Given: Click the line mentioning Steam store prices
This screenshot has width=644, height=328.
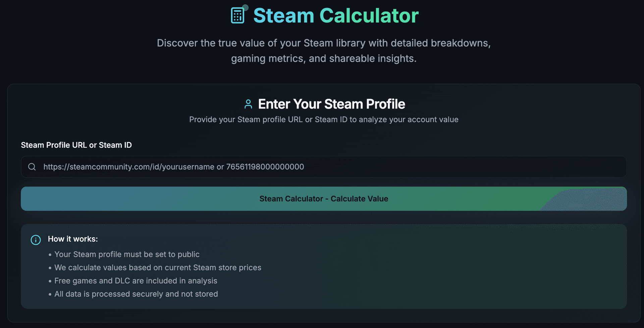Looking at the screenshot, I should (158, 268).
